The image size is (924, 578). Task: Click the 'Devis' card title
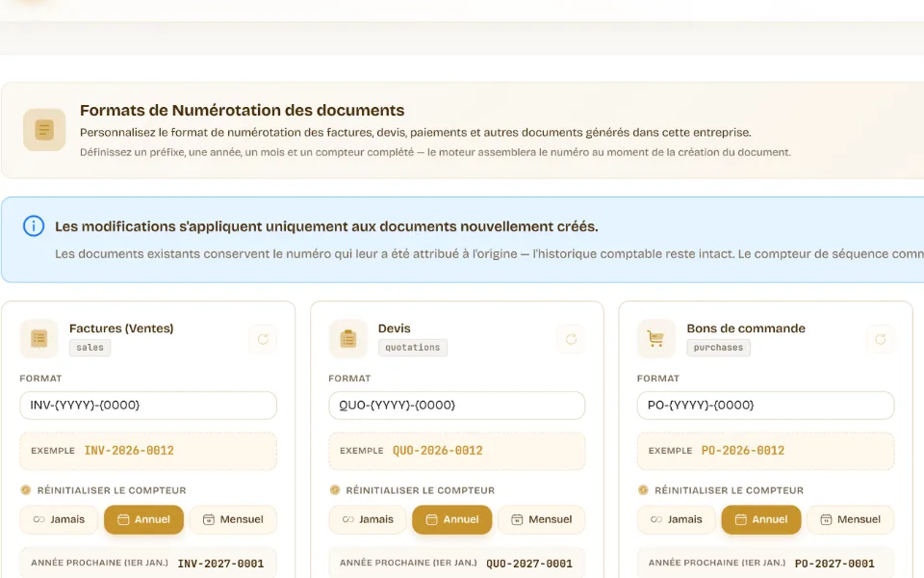point(395,328)
